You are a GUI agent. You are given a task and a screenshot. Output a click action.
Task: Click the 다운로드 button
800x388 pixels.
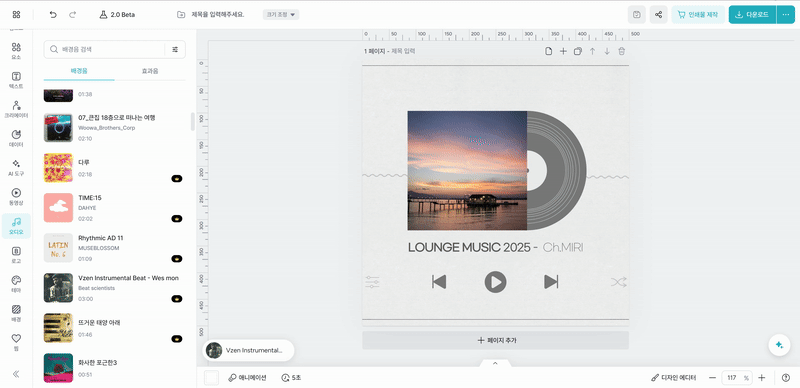pyautogui.click(x=753, y=15)
